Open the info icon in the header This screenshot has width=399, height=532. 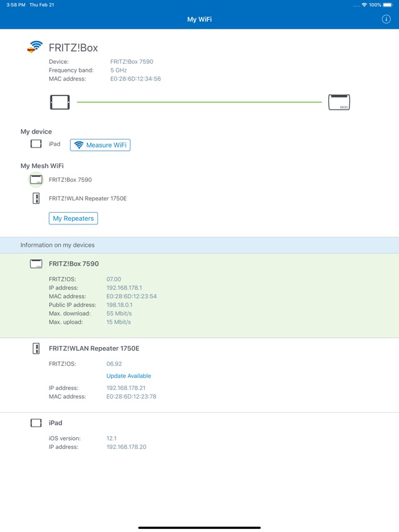pos(386,19)
